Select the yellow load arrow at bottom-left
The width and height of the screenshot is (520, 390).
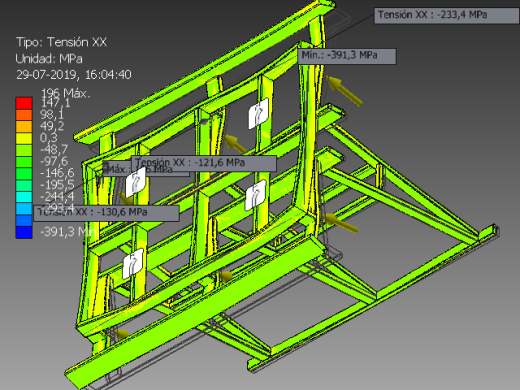[123, 333]
